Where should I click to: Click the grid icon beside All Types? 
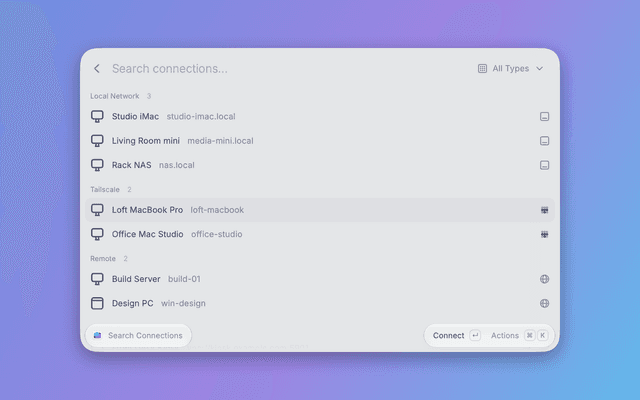coord(482,69)
